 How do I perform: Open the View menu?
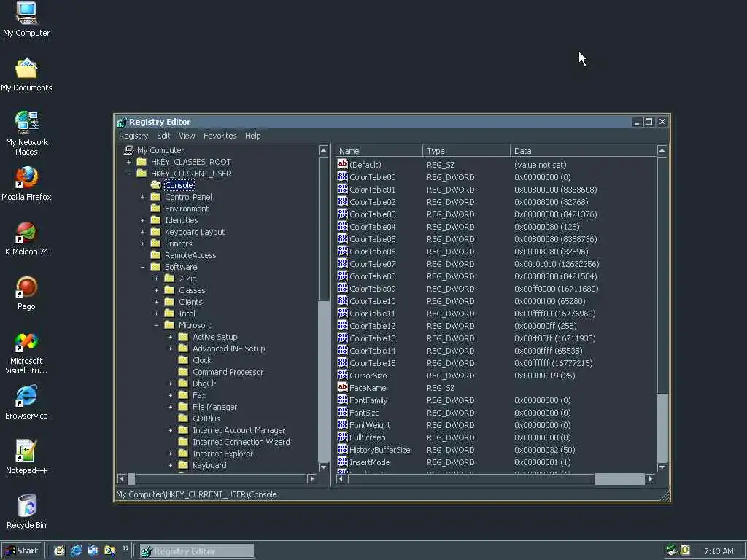tap(187, 136)
